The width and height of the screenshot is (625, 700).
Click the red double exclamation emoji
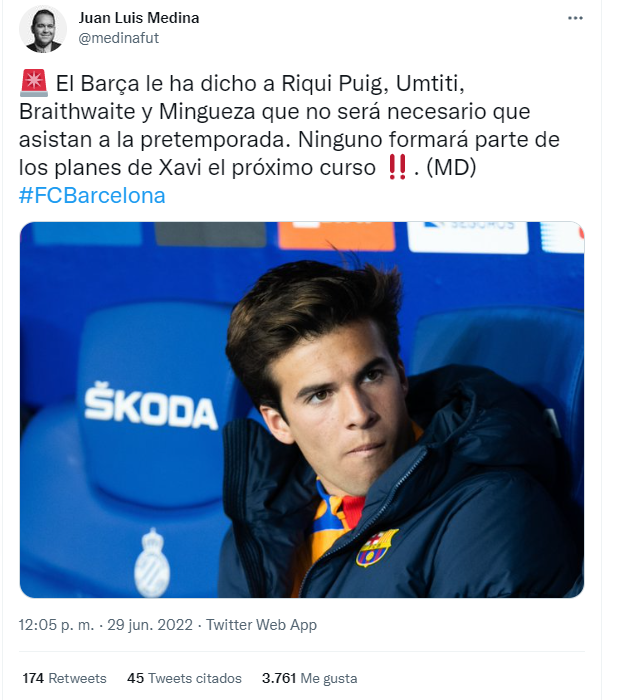[397, 167]
